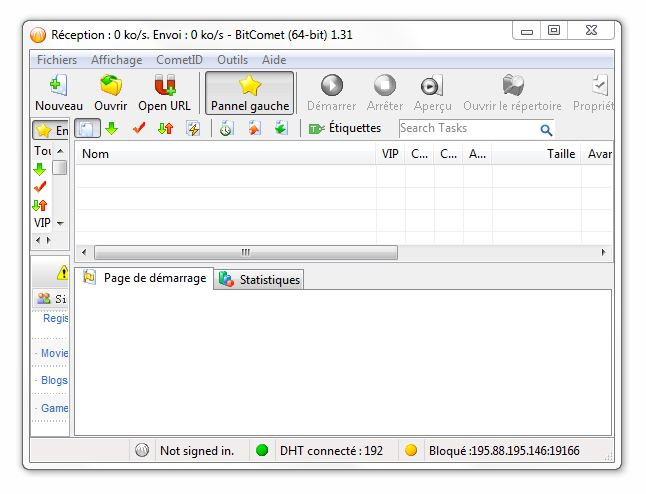Open the Affichage menu
Screen dimensions: 646x494
click(117, 60)
